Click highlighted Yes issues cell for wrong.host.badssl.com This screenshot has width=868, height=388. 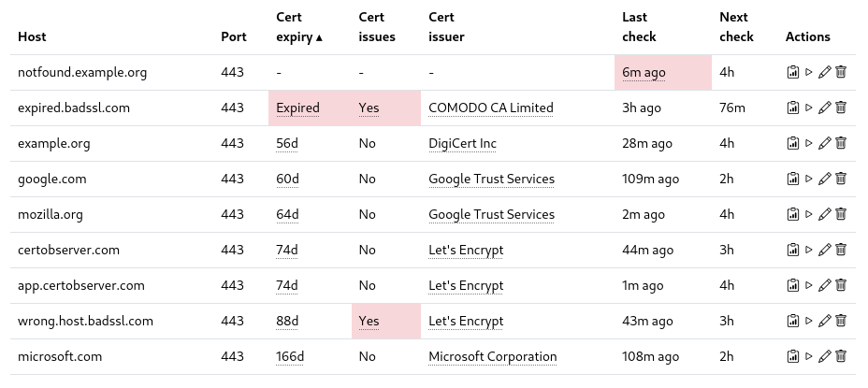click(369, 321)
